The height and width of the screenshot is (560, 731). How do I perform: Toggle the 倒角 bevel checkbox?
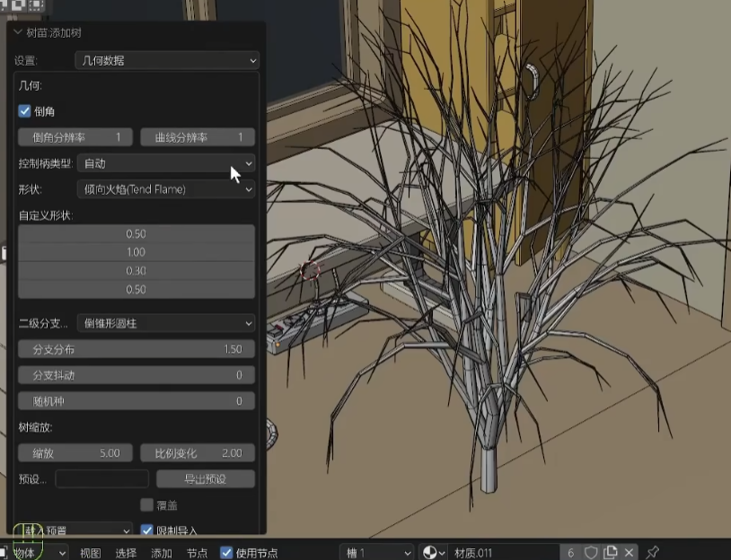(x=25, y=111)
